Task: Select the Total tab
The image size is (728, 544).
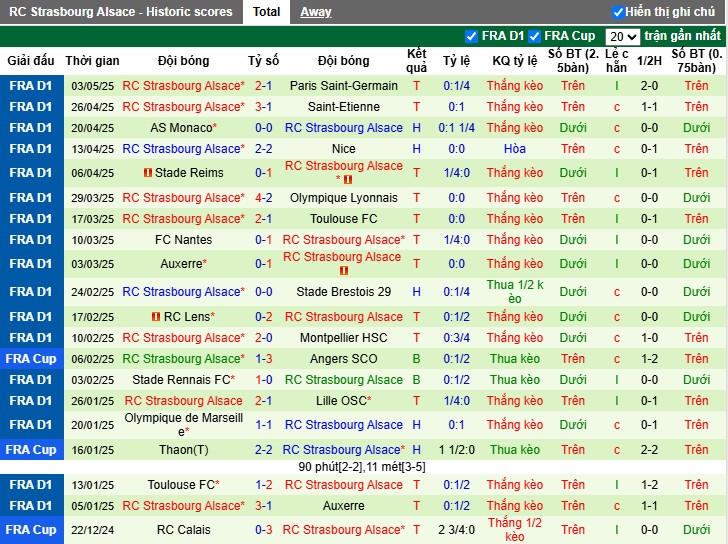Action: pyautogui.click(x=266, y=12)
